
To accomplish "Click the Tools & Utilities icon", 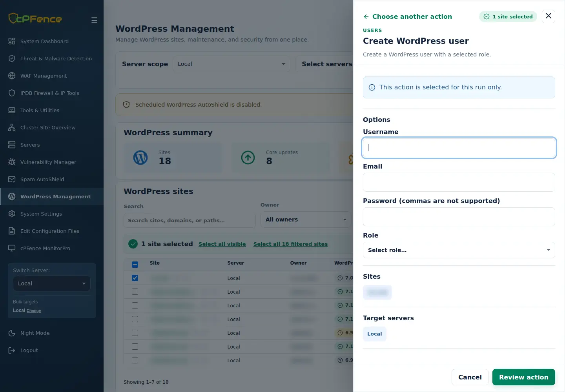I will point(12,110).
